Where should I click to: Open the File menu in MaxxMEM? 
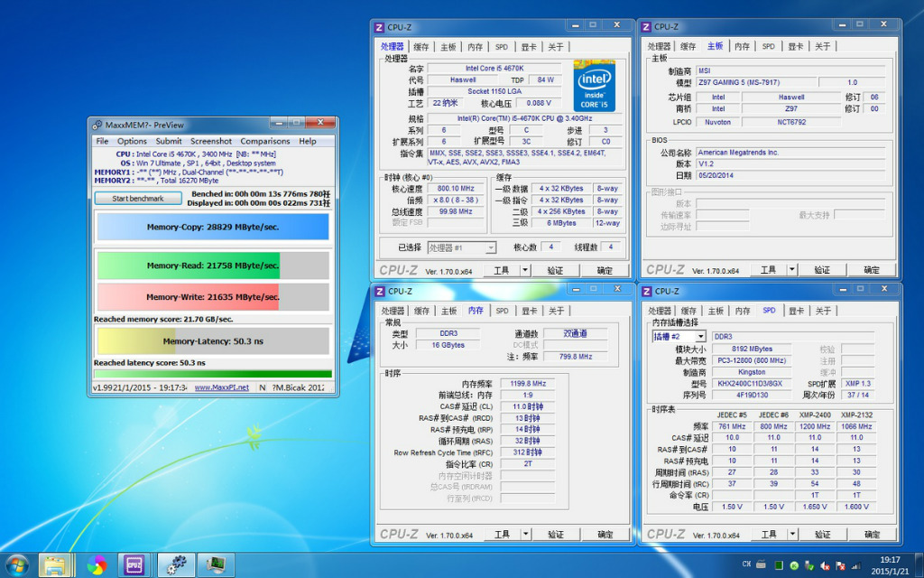point(102,141)
